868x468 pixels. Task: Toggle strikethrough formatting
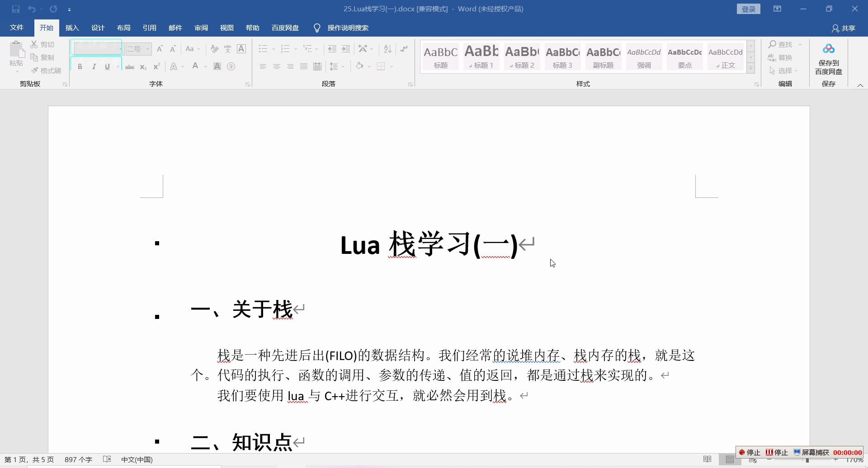pyautogui.click(x=129, y=66)
